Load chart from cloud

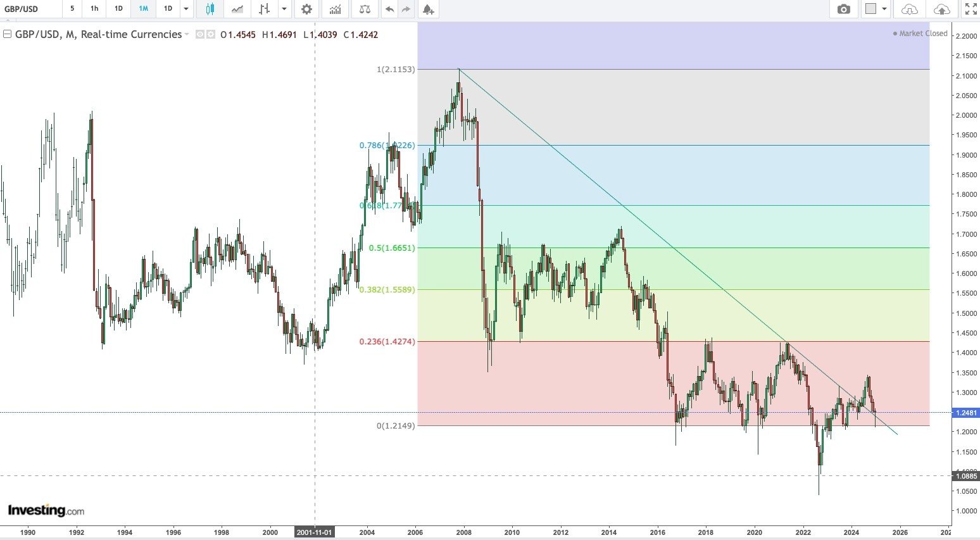point(909,9)
